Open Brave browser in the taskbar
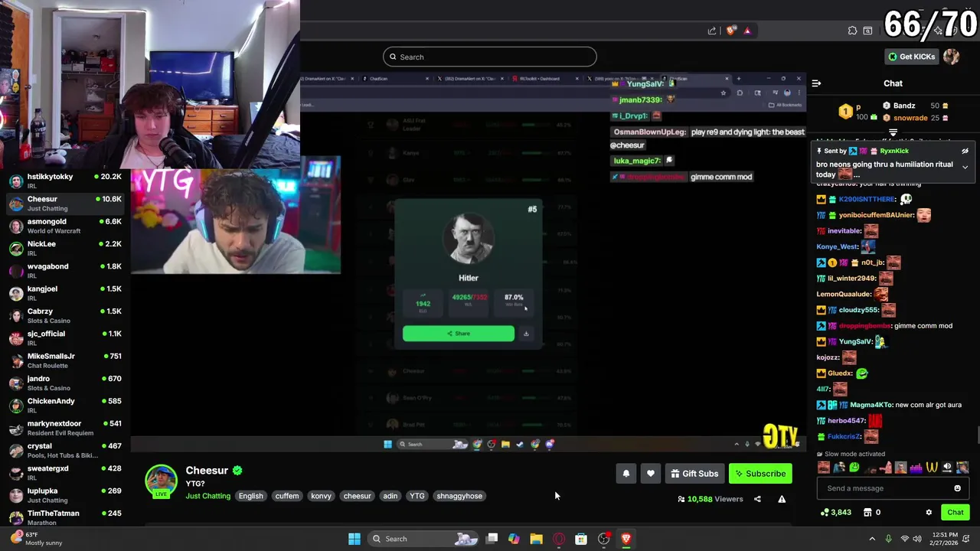This screenshot has width=980, height=551. point(626,539)
